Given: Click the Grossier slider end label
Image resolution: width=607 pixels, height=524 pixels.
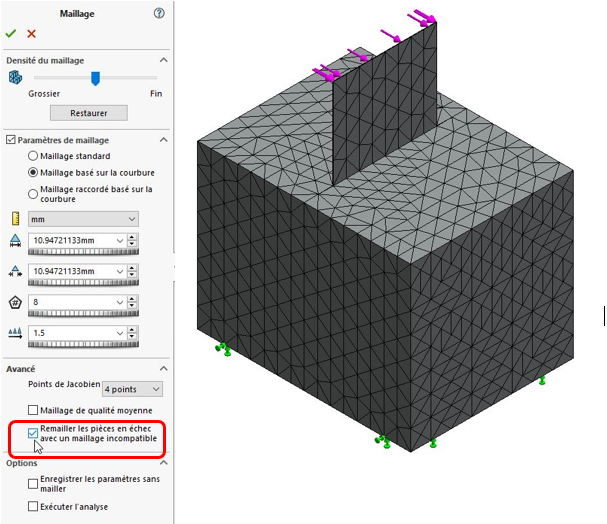Looking at the screenshot, I should tap(44, 94).
